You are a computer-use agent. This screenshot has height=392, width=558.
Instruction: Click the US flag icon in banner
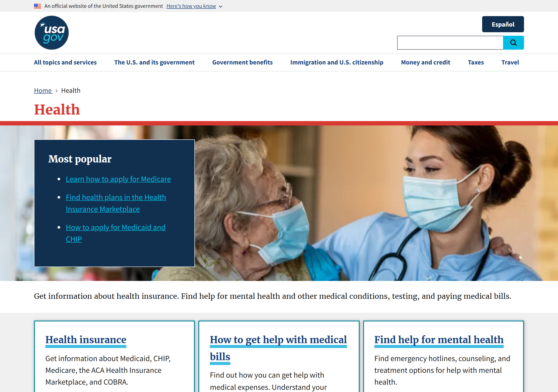[37, 6]
